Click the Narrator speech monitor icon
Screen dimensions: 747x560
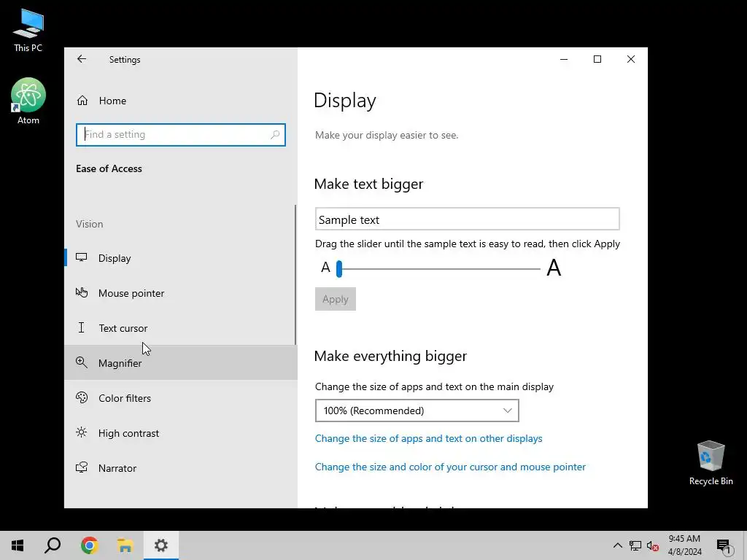(x=82, y=467)
